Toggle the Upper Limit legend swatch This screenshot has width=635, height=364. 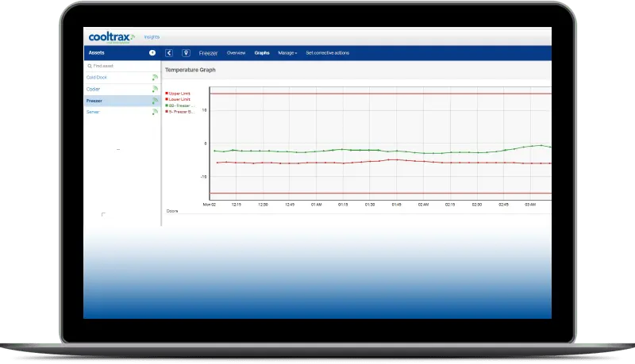pyautogui.click(x=167, y=94)
